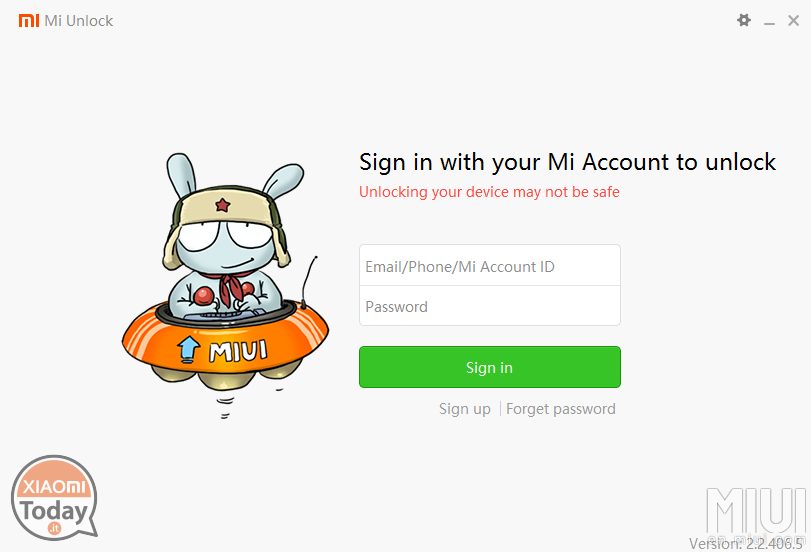Open the Forget password link

pos(561,409)
